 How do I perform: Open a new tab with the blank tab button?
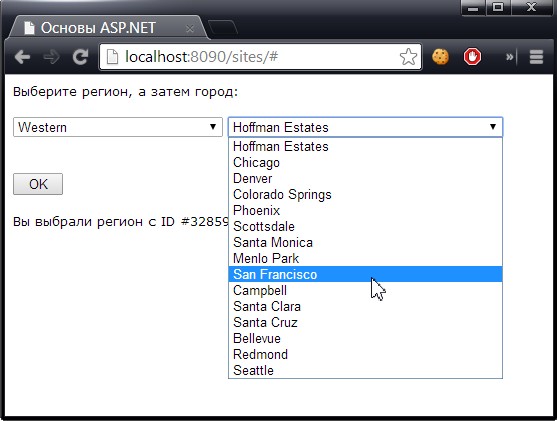coord(223,28)
